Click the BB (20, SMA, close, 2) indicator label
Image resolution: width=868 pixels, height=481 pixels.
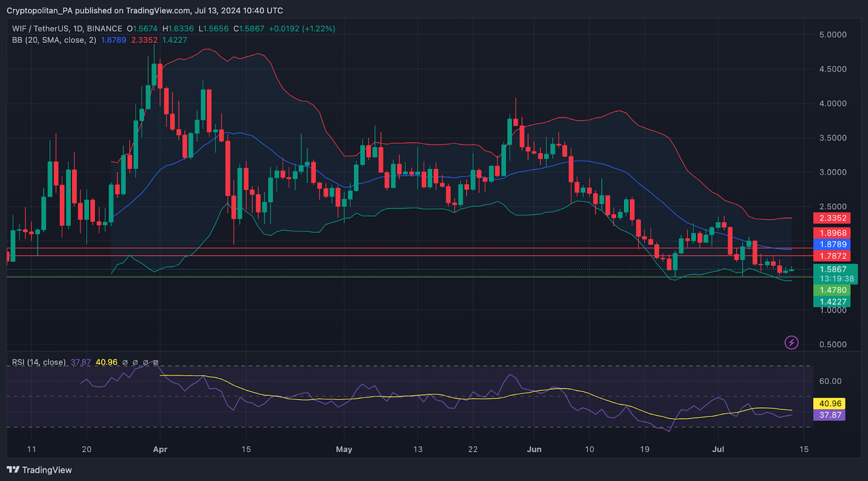point(54,40)
